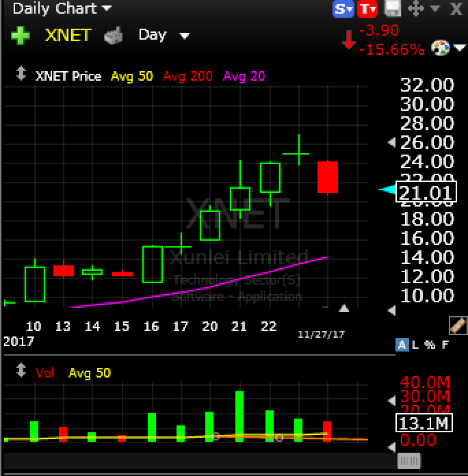Click the red candlestick for 11/27/17
468x476 pixels.
click(328, 177)
